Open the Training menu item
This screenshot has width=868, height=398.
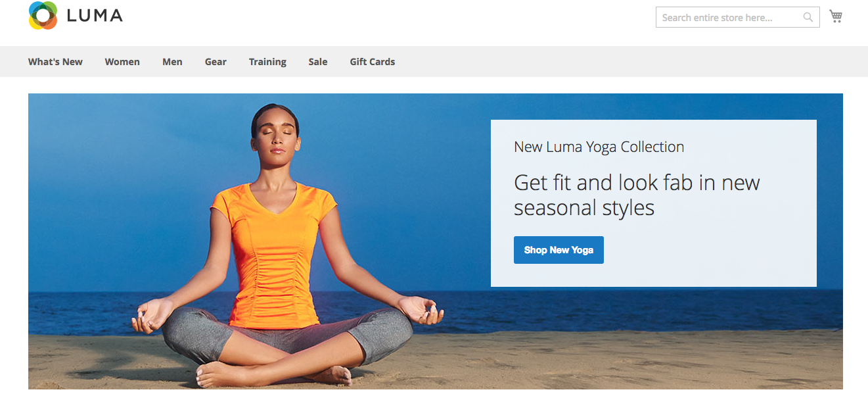267,62
